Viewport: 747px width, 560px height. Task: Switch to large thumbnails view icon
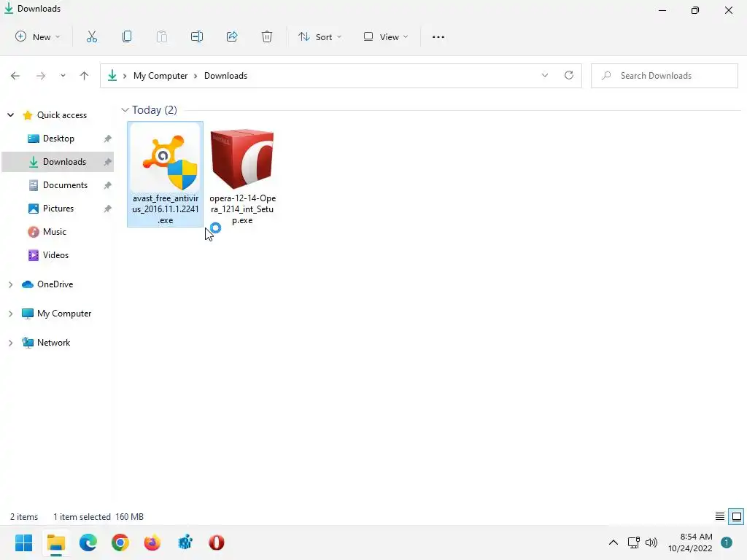tap(737, 517)
